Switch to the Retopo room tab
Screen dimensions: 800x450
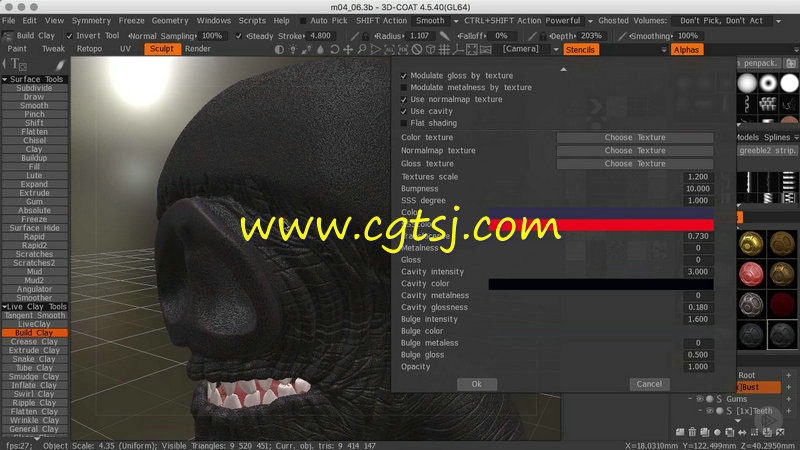(89, 49)
